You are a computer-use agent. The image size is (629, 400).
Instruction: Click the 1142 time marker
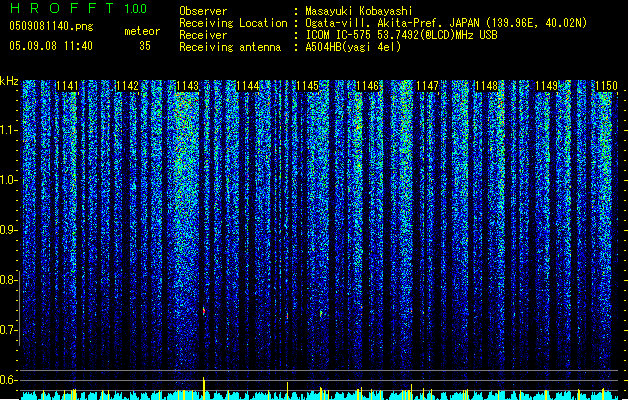(127, 86)
